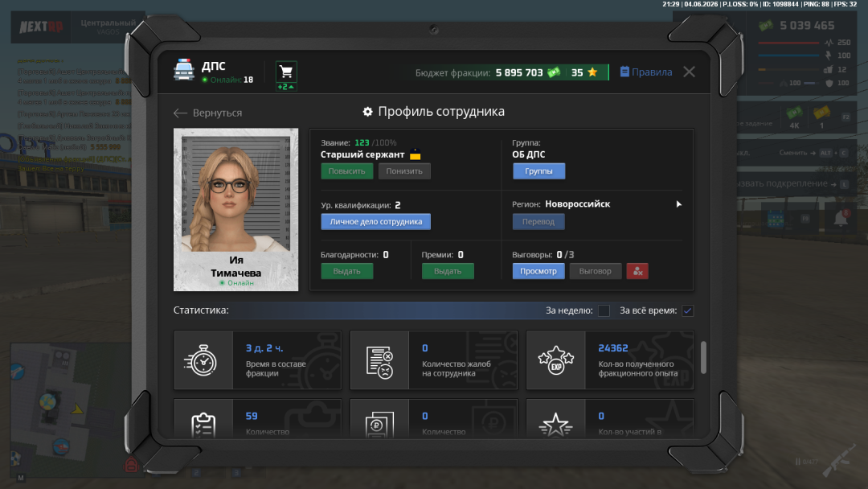Click the HUD notification bell icon

[841, 218]
